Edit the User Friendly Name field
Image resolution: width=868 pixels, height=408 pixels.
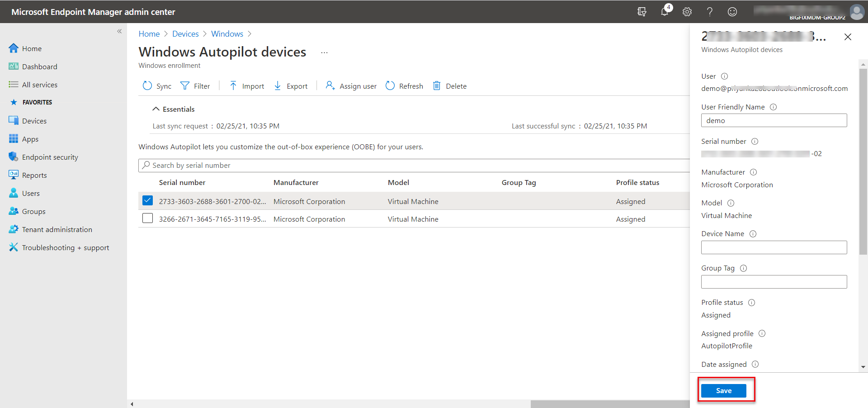(x=774, y=120)
